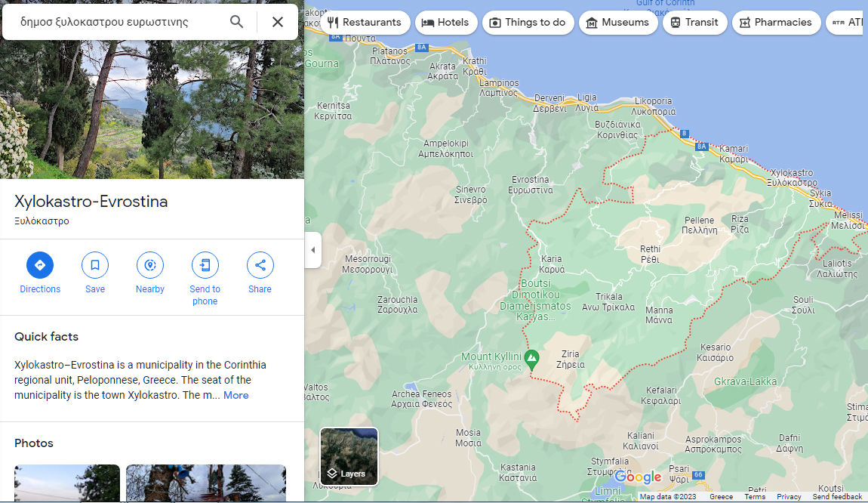The height and width of the screenshot is (503, 868).
Task: Open Directions for Xylokastro-Evrostina
Action: pos(40,265)
